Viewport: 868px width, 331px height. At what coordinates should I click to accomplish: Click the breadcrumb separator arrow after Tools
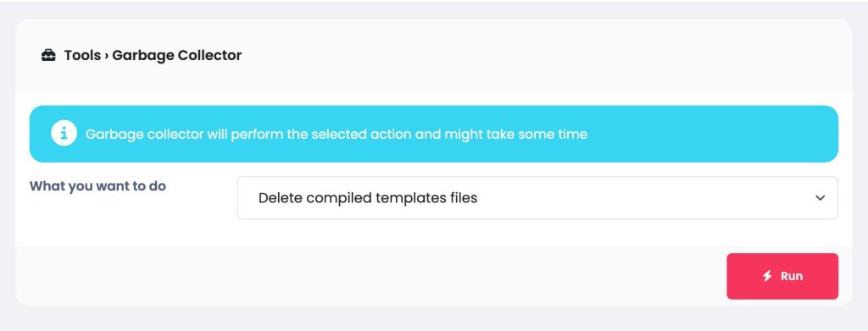[106, 56]
